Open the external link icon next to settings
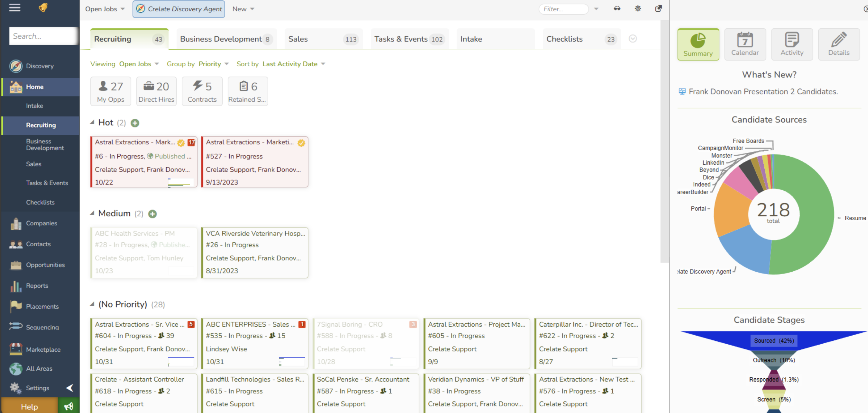The width and height of the screenshot is (868, 413). pos(658,9)
